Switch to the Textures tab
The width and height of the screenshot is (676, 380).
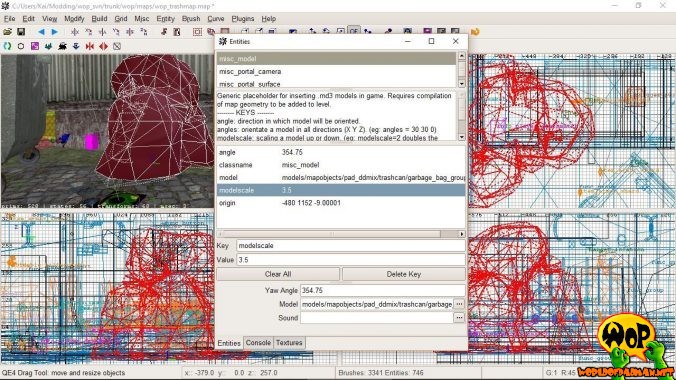[x=289, y=342]
